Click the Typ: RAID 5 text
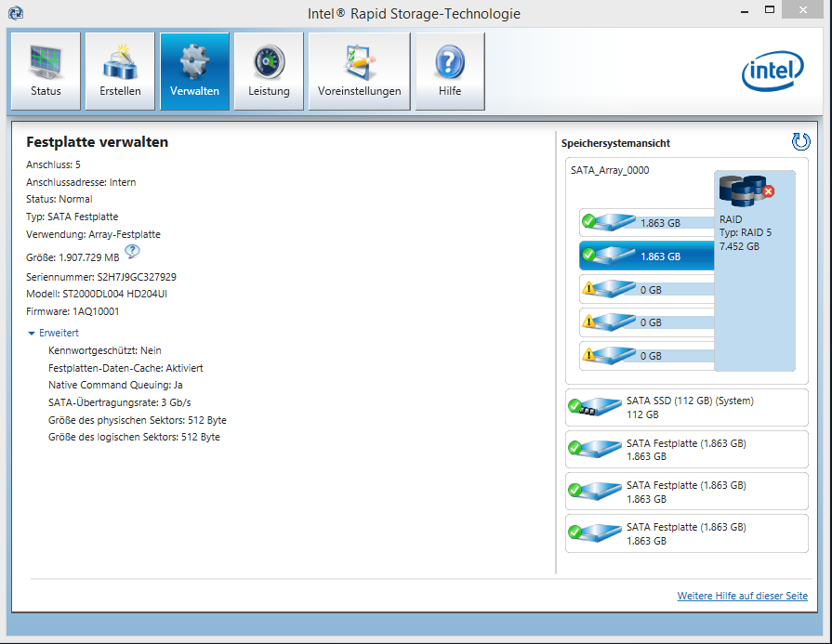Image resolution: width=832 pixels, height=644 pixels. pos(746,232)
